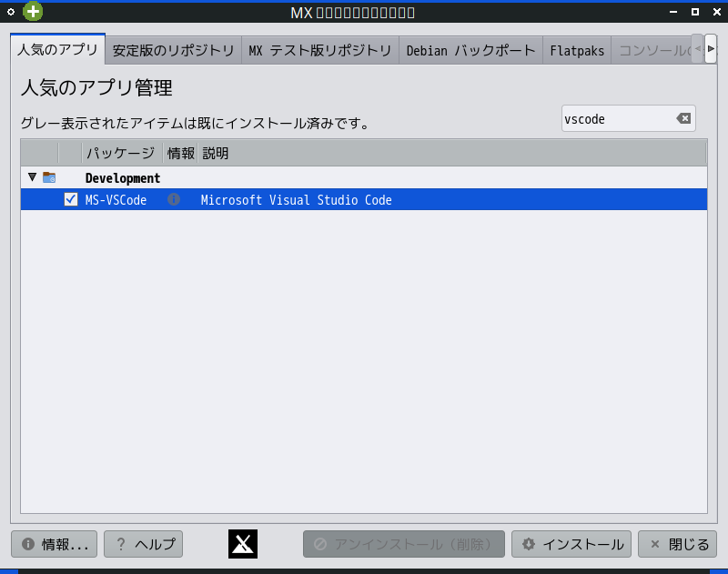Viewport: 728px width, 574px height.
Task: Click the MX Linux logo at the bottom
Action: [x=243, y=544]
